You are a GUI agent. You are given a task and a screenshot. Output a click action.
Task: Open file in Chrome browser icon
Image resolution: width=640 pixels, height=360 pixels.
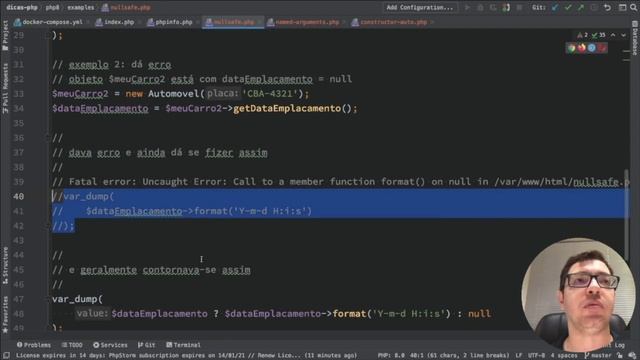click(x=571, y=48)
